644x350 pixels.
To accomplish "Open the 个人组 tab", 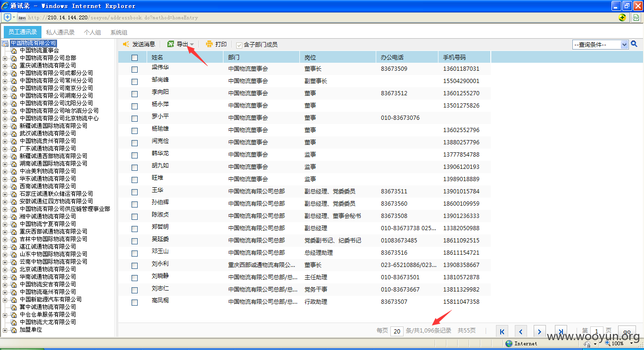I will [x=92, y=33].
